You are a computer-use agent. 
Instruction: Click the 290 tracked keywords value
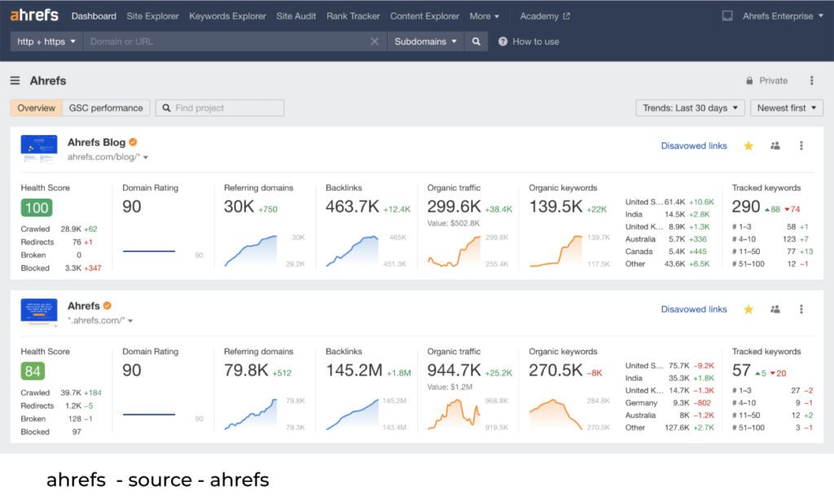(746, 206)
